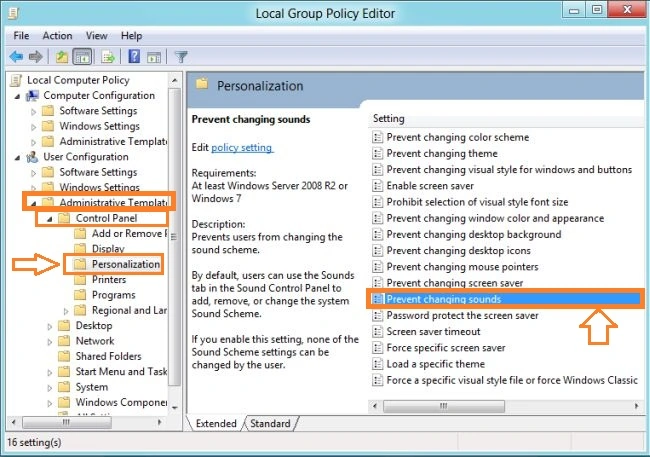Select Add or Remove Programs tree item
The image size is (650, 457).
coord(129,233)
